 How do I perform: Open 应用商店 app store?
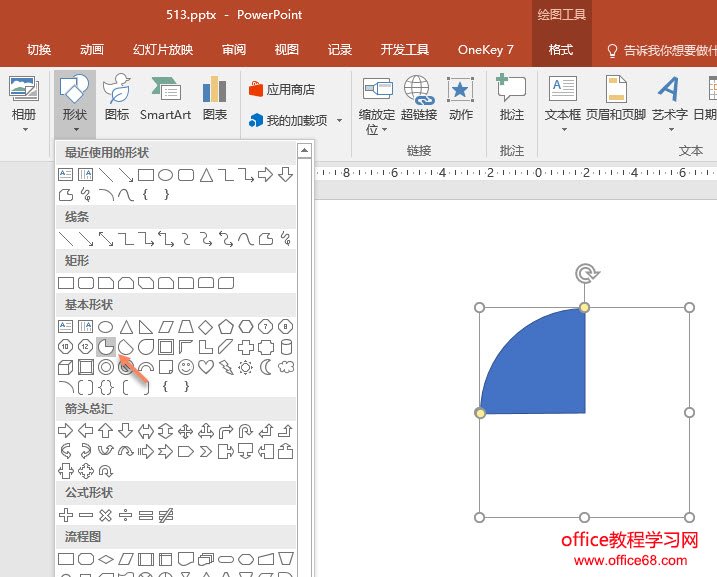click(281, 89)
